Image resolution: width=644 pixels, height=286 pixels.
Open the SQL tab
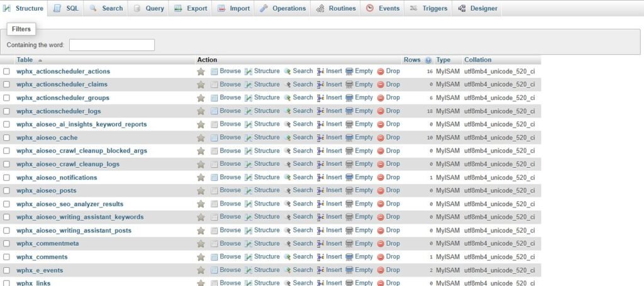click(65, 8)
